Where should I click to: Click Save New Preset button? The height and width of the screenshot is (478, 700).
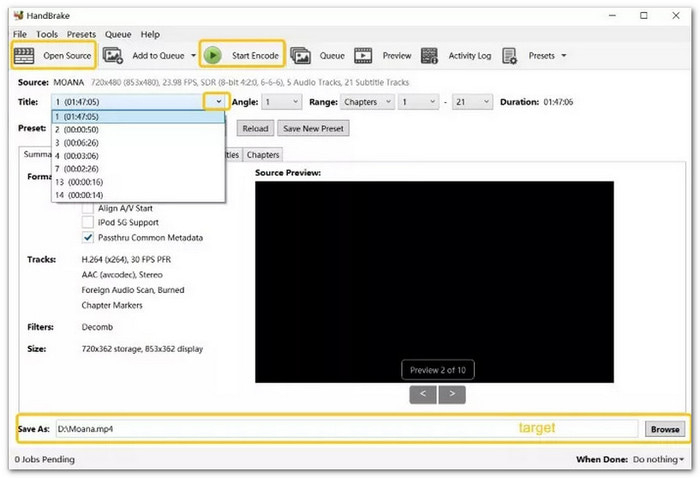coord(313,129)
